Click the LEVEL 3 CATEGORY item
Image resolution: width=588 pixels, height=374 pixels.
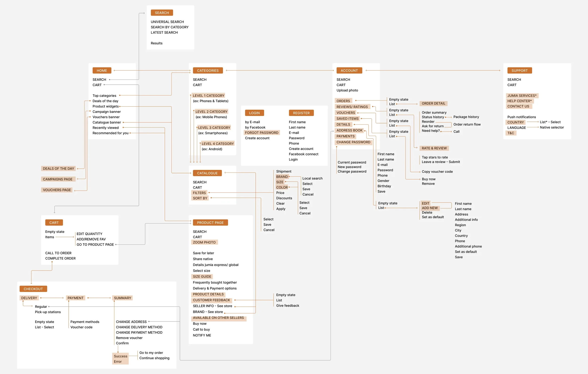point(214,128)
